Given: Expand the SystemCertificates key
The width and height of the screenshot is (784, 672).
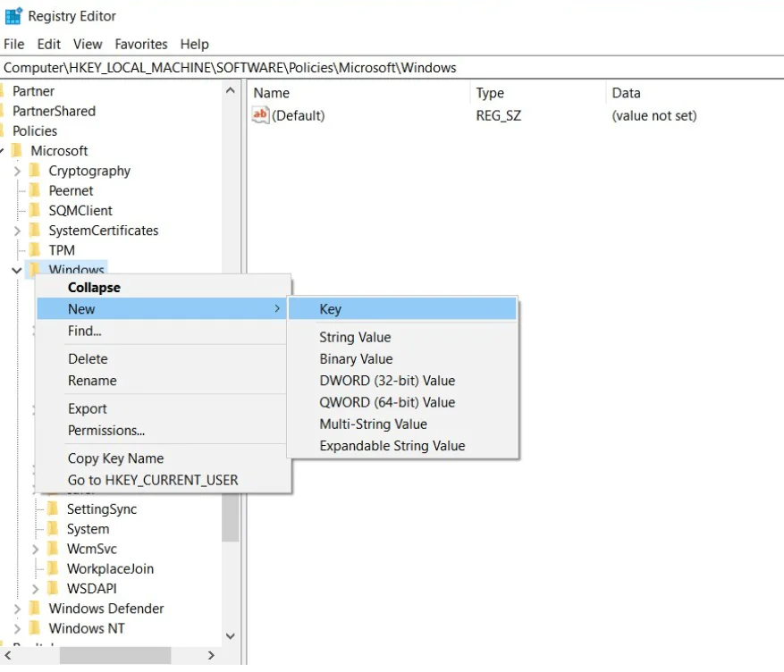Looking at the screenshot, I should 15,230.
